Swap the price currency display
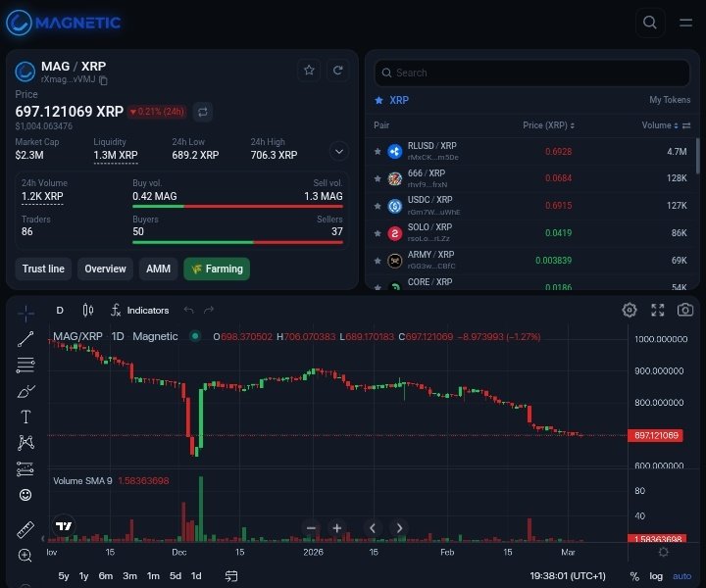This screenshot has width=706, height=588. pos(203,112)
